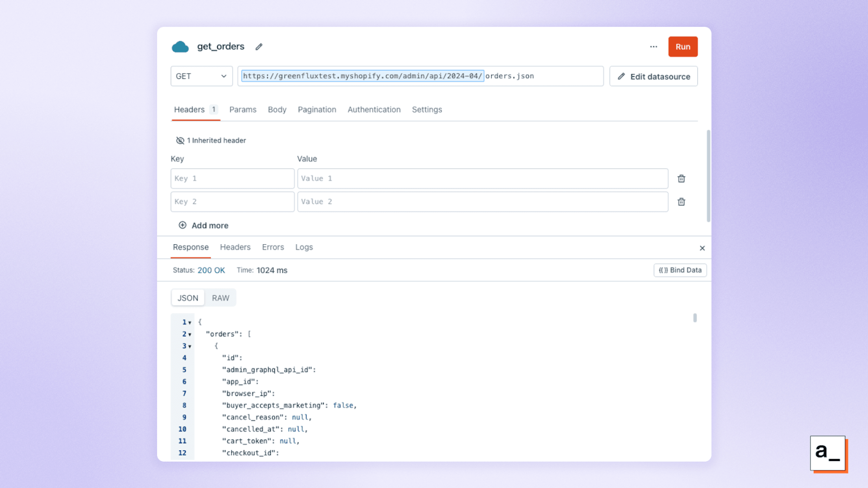This screenshot has width=868, height=488.
Task: Click the 200 OK status link
Action: (x=211, y=270)
